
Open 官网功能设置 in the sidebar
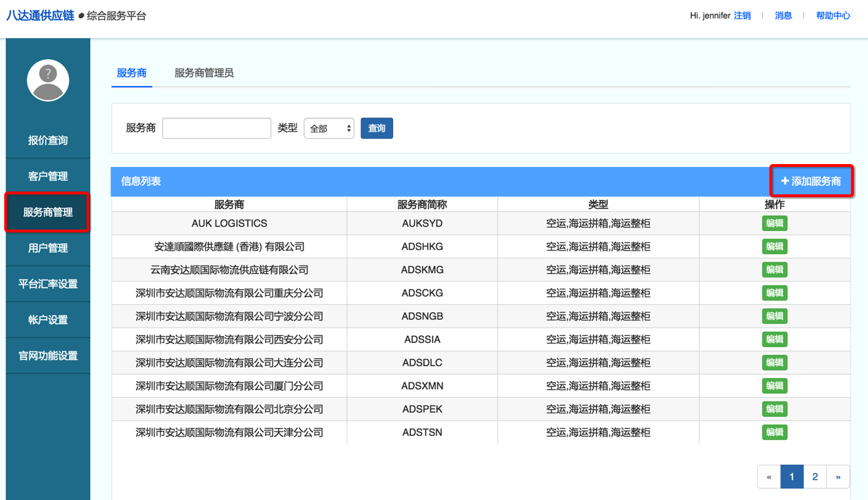click(x=48, y=356)
